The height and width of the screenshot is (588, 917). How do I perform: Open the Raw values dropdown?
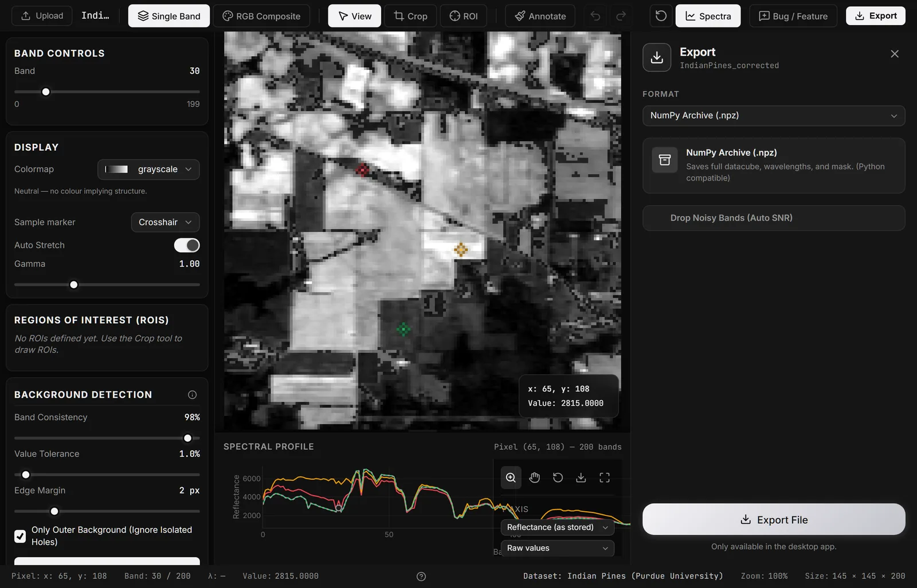pyautogui.click(x=558, y=548)
